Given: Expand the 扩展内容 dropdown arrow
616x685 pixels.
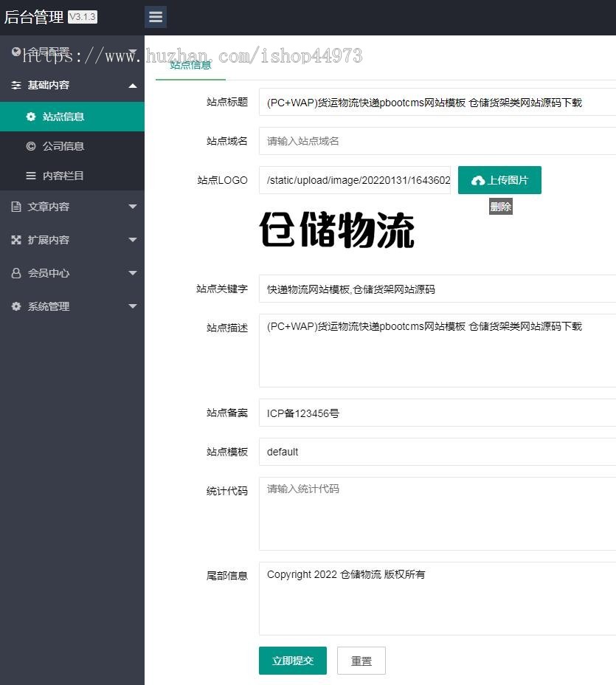Looking at the screenshot, I should [133, 239].
